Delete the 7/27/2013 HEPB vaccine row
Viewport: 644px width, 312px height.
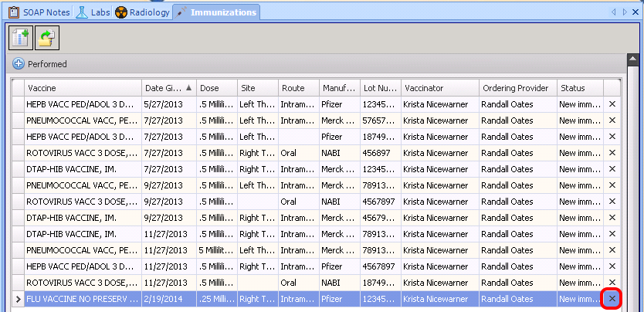[612, 137]
